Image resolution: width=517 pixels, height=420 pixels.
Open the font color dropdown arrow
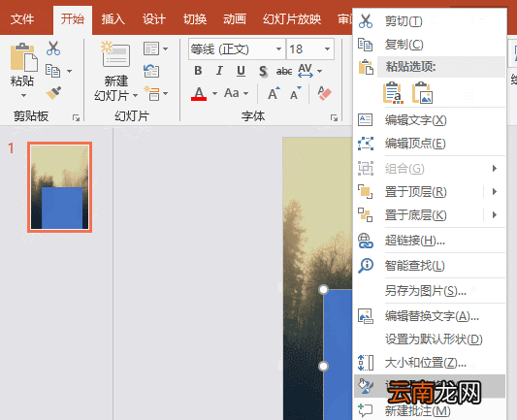[214, 94]
